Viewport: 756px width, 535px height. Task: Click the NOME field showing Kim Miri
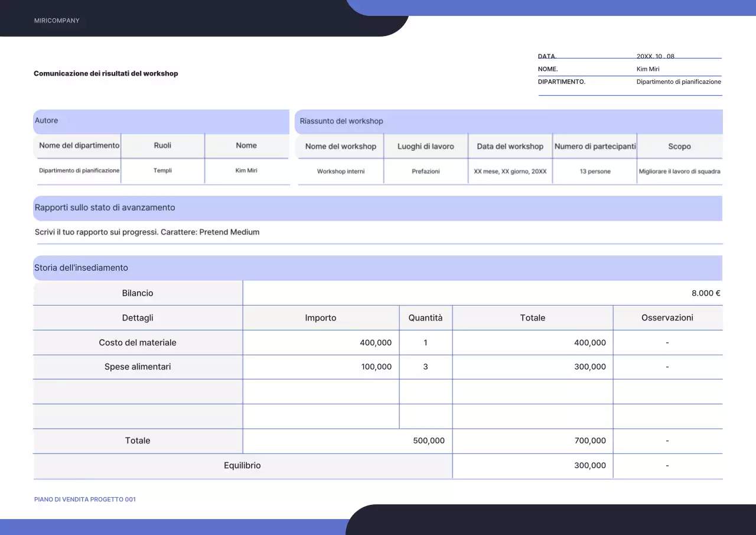pos(647,69)
